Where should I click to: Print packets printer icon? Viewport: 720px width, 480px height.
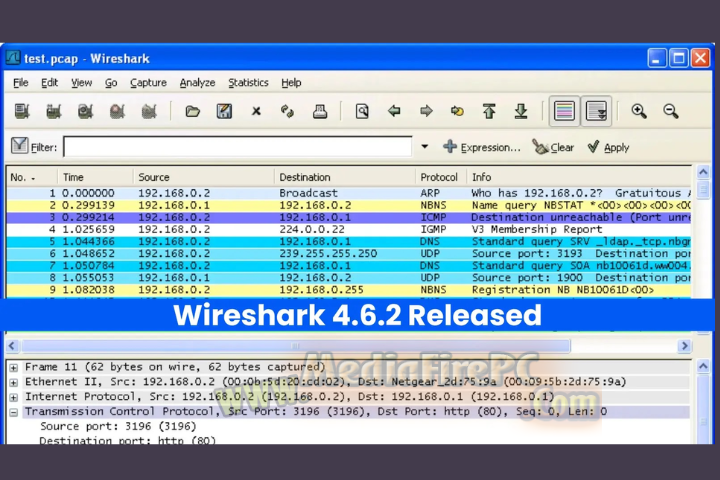pos(320,111)
